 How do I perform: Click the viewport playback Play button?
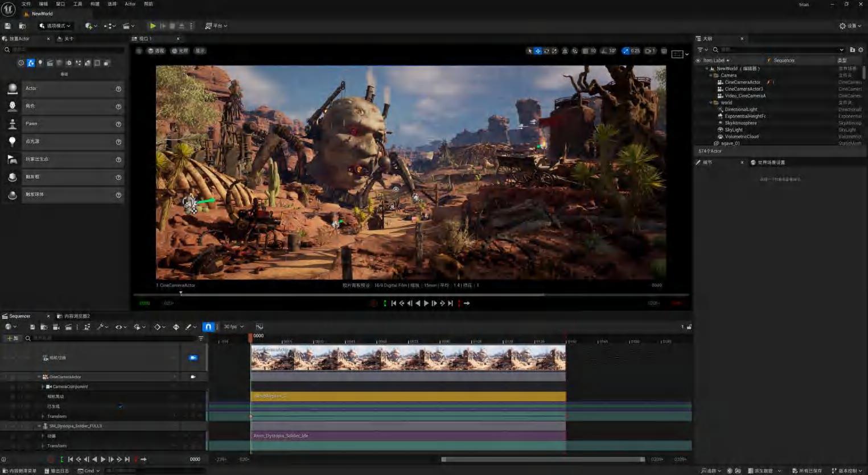[x=426, y=304]
